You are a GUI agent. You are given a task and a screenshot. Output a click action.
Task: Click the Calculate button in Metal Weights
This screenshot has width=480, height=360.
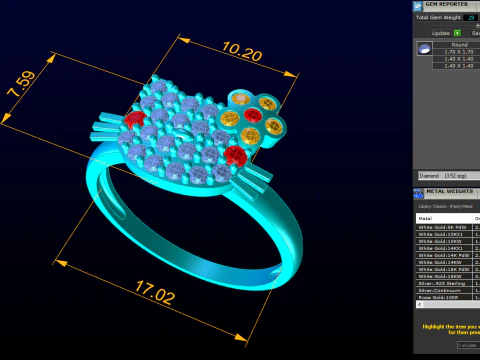468,345
